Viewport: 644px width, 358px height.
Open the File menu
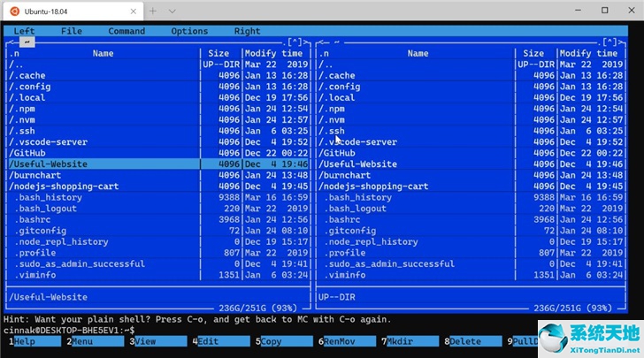click(72, 31)
